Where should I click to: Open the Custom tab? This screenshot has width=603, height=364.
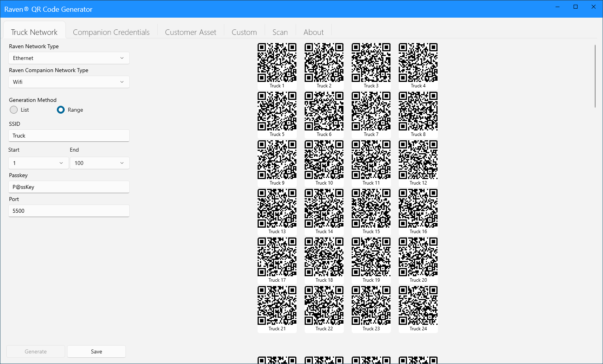(244, 32)
